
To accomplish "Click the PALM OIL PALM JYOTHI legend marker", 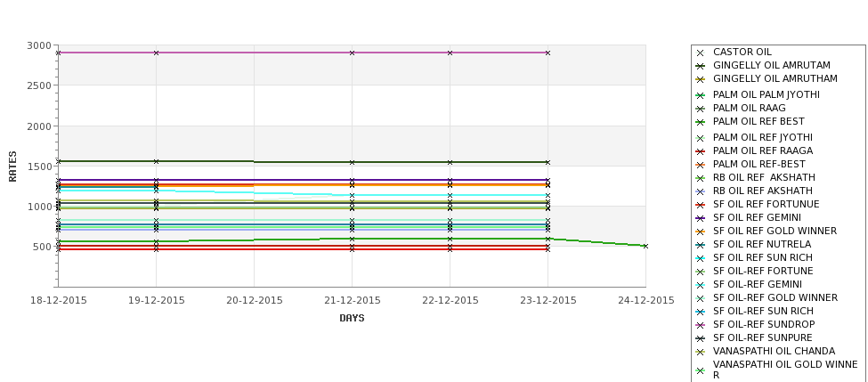I will [700, 95].
